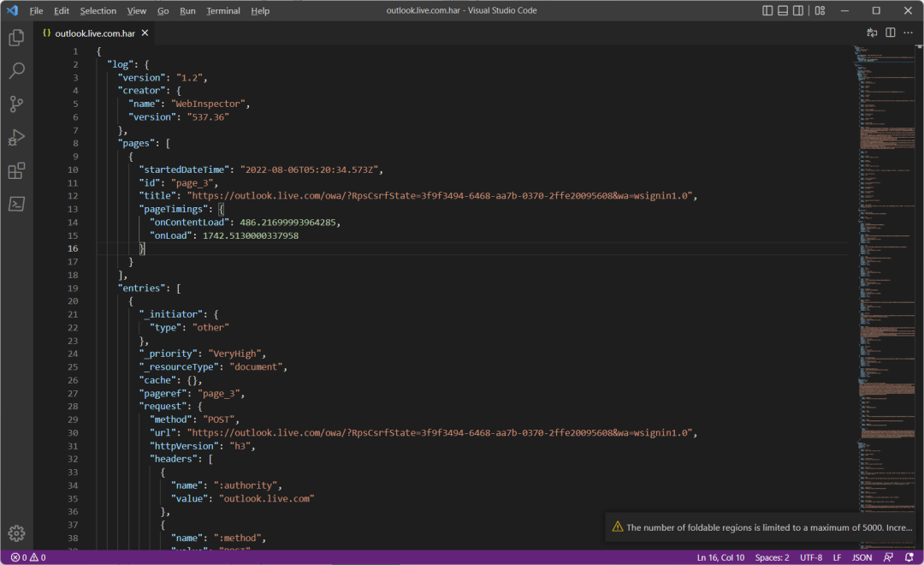Open the View menu
Screen dimensions: 924x565
pyautogui.click(x=137, y=10)
